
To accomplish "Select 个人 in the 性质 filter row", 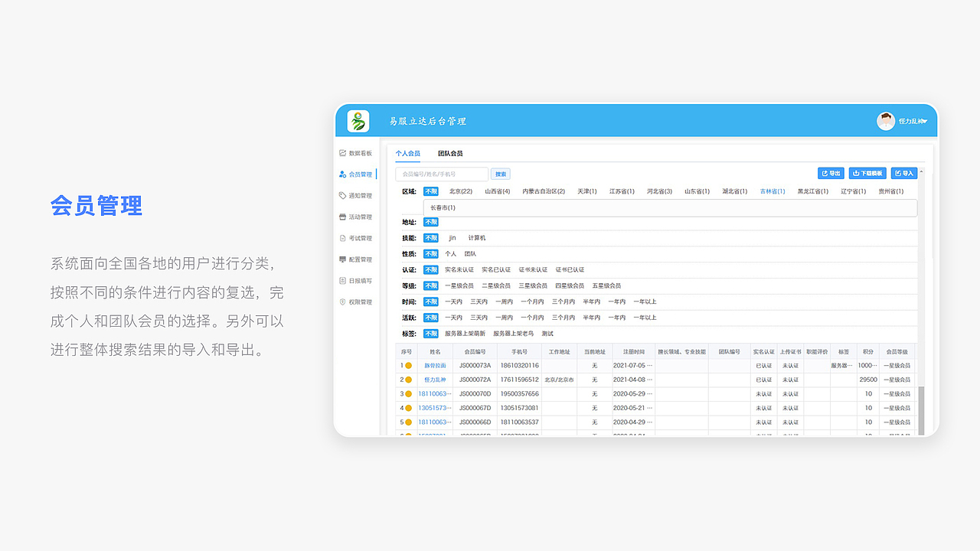I will [x=451, y=253].
